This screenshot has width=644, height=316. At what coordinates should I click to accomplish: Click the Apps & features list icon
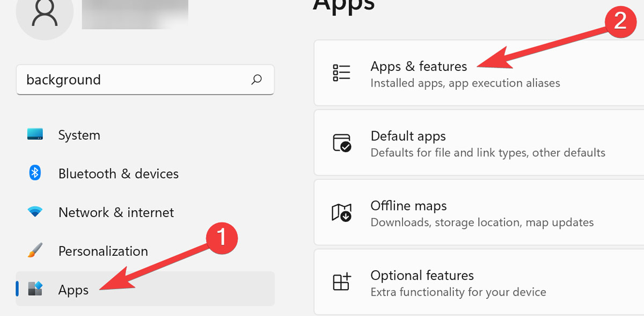(342, 73)
